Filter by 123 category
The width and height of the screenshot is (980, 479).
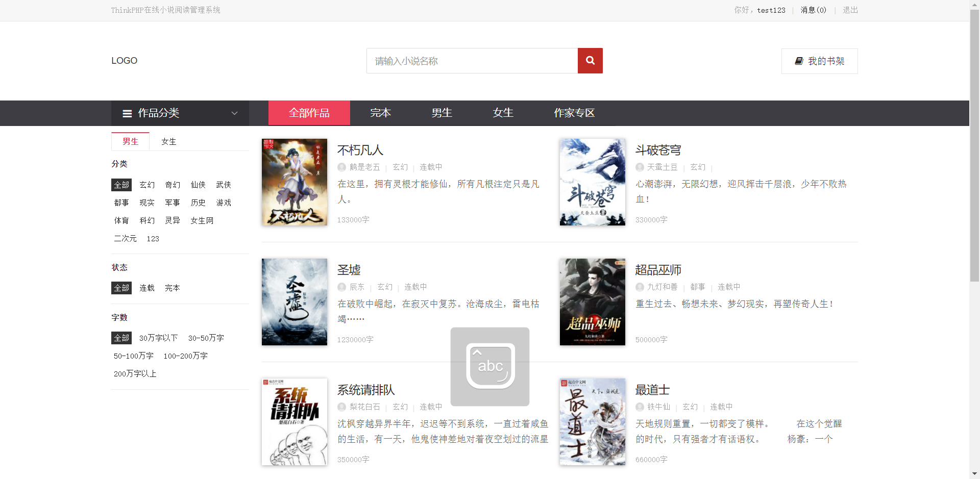pyautogui.click(x=153, y=238)
